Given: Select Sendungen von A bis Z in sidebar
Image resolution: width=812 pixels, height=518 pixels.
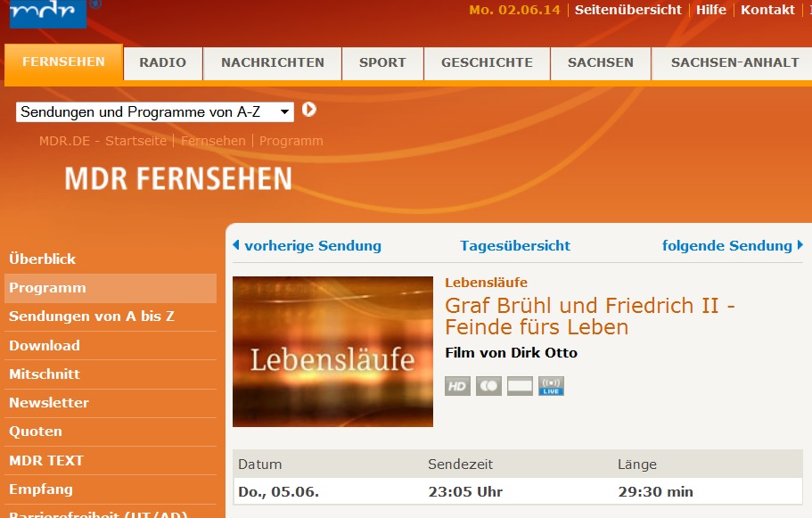Looking at the screenshot, I should 92,317.
